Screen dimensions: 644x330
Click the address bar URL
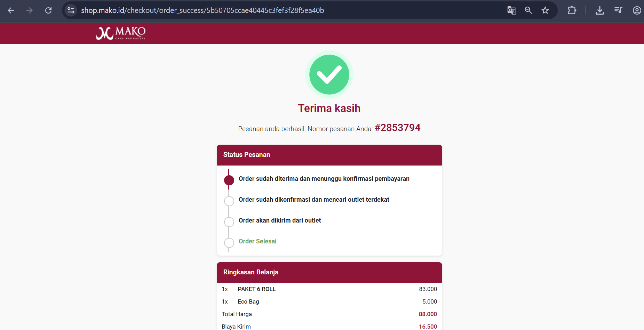click(202, 10)
